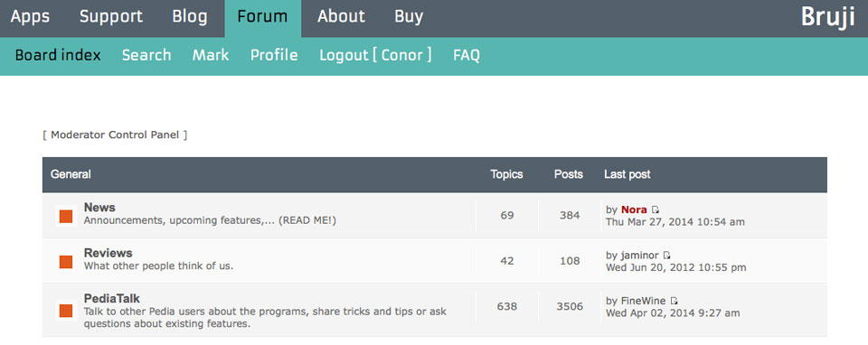Select the Forum tab

(262, 18)
